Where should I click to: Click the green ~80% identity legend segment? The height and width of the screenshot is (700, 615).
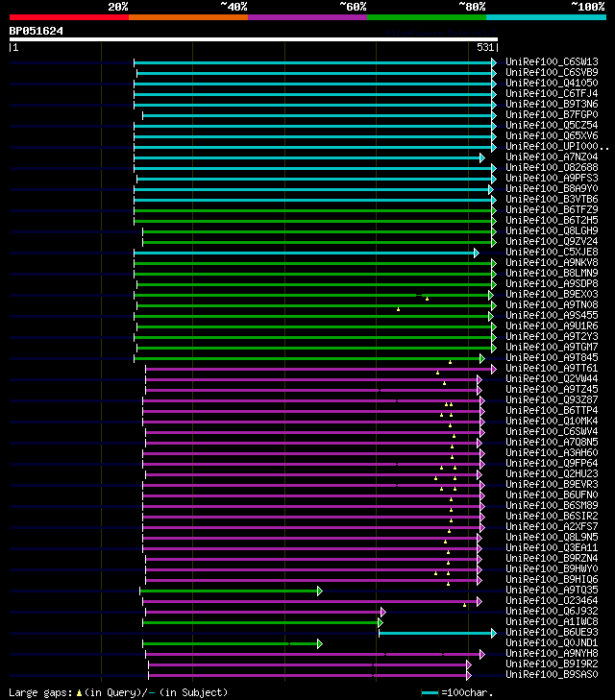427,17
